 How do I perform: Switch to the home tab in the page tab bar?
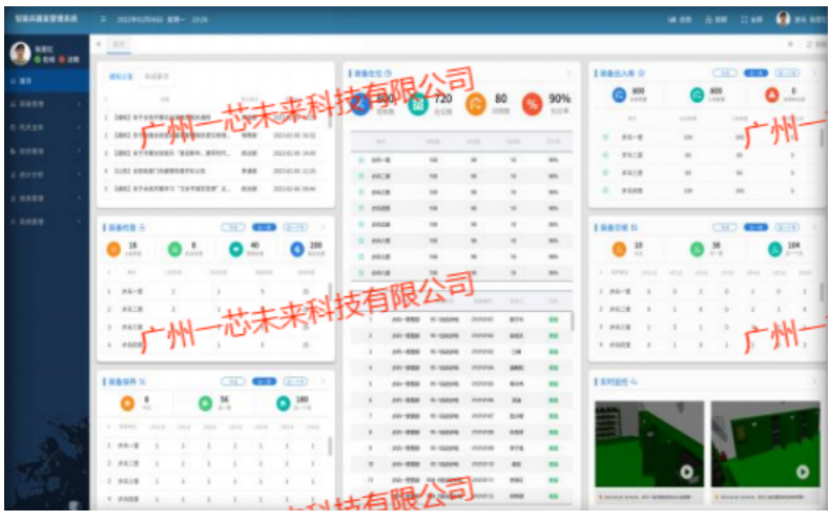point(119,45)
